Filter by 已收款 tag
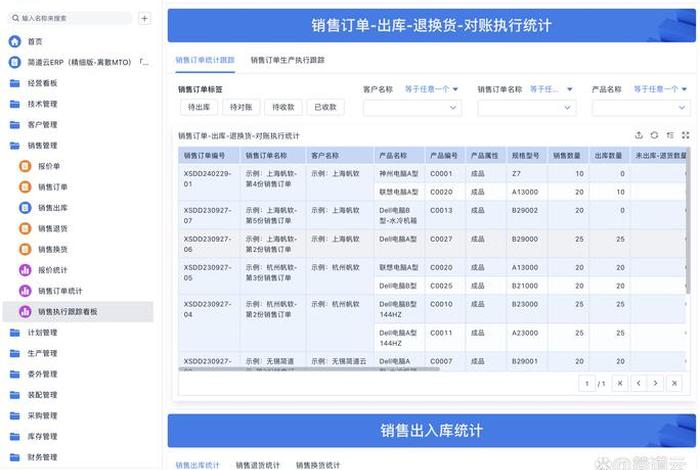The height and width of the screenshot is (470, 700). point(325,107)
